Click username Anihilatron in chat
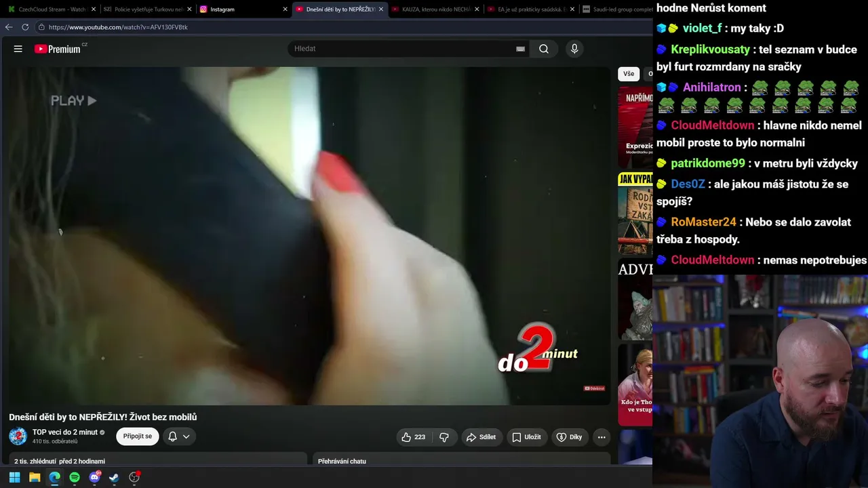Image resolution: width=868 pixels, height=488 pixels. [x=711, y=87]
